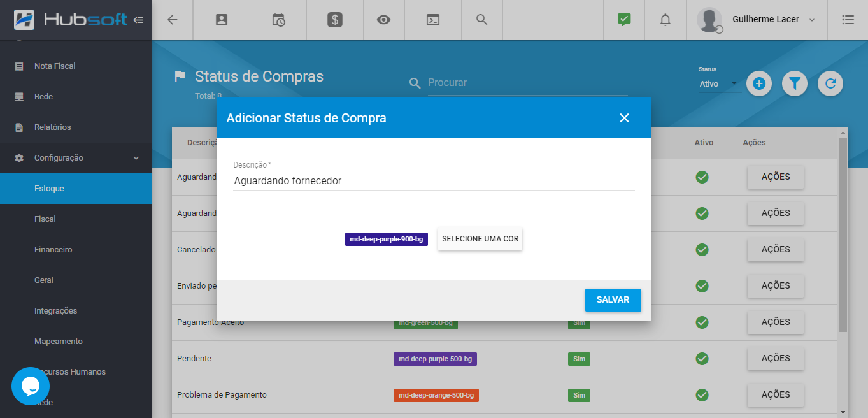Click the refresh circular arrow button
This screenshot has width=868, height=418.
click(x=830, y=83)
